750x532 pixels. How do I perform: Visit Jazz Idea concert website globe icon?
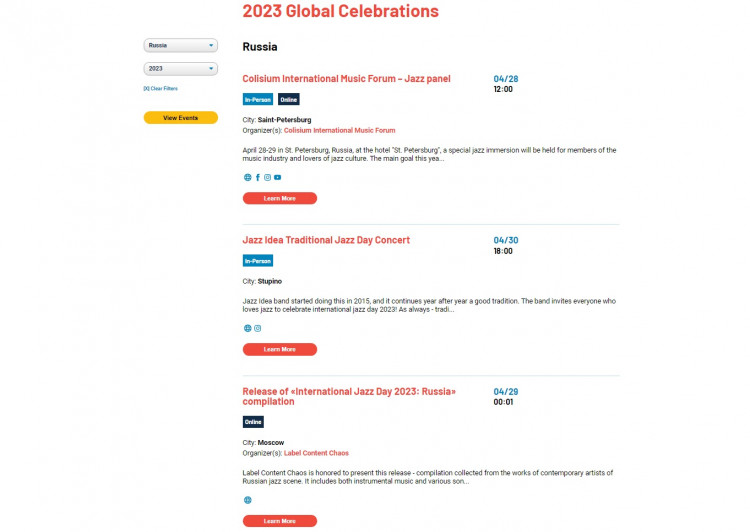click(x=247, y=328)
